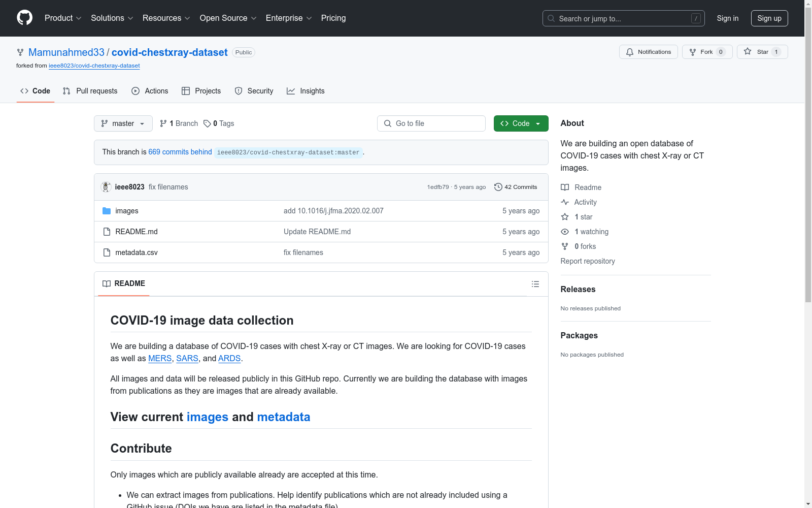Click the commits history clock icon
812x508 pixels.
pos(498,187)
